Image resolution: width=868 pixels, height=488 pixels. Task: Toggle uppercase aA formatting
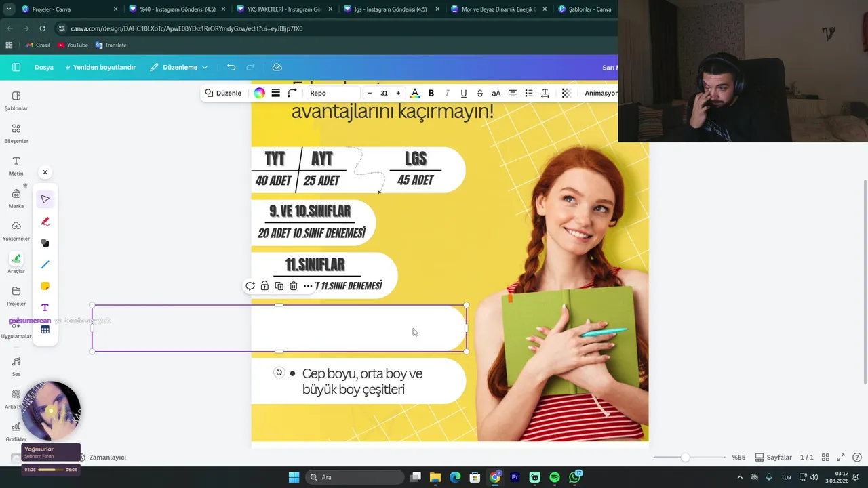496,93
